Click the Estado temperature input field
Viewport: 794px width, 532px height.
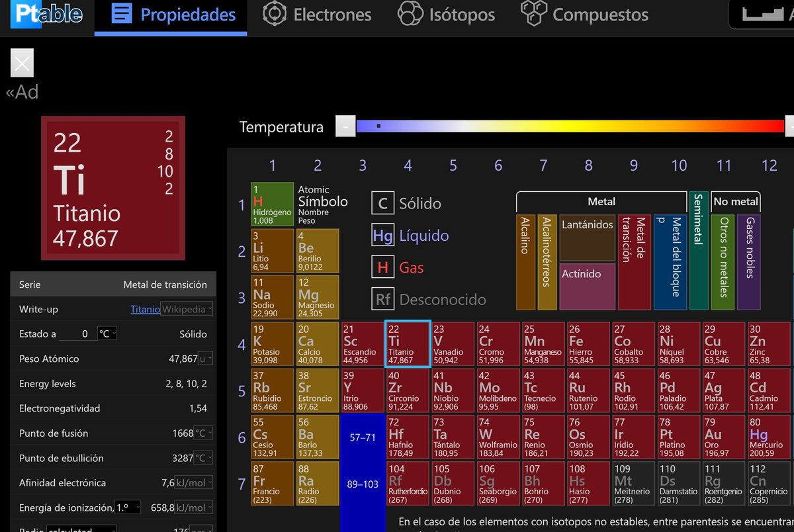pyautogui.click(x=76, y=333)
